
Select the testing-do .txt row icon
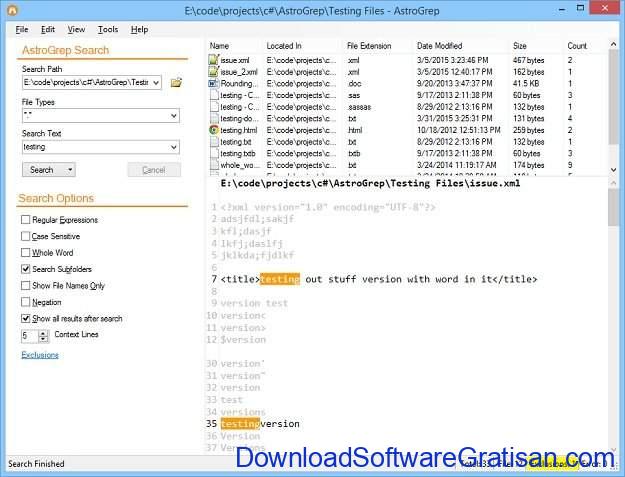coord(214,118)
